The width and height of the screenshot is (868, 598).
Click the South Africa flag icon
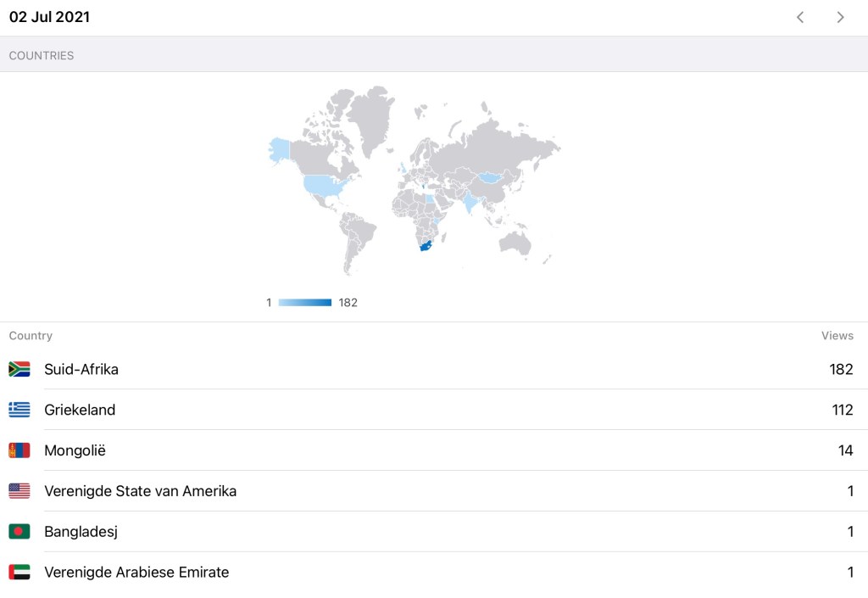(x=19, y=369)
